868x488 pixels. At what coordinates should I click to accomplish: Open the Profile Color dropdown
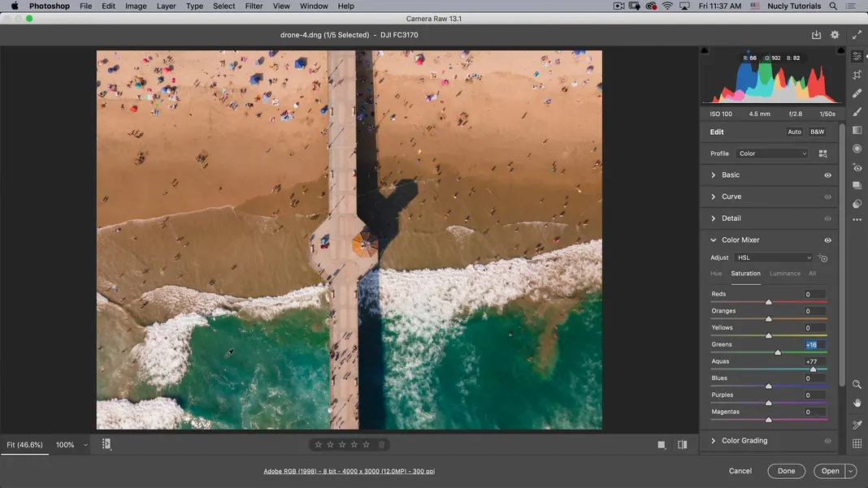[772, 153]
